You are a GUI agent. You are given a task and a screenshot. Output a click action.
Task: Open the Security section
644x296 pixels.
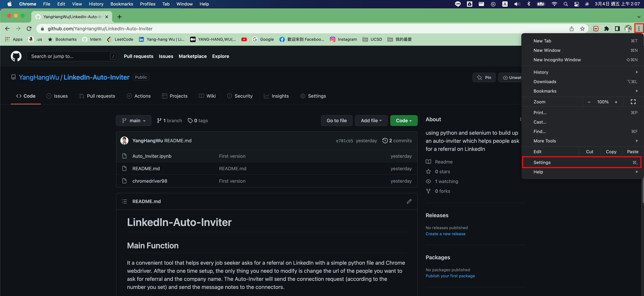pos(240,96)
